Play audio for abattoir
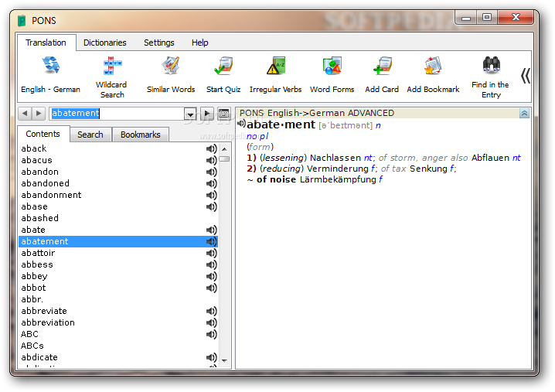Viewport: 555px width, 392px height. point(211,253)
